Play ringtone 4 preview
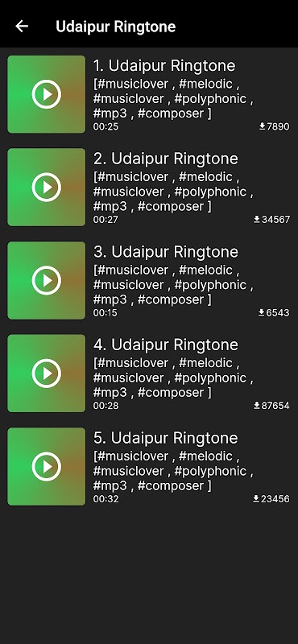 [47, 373]
